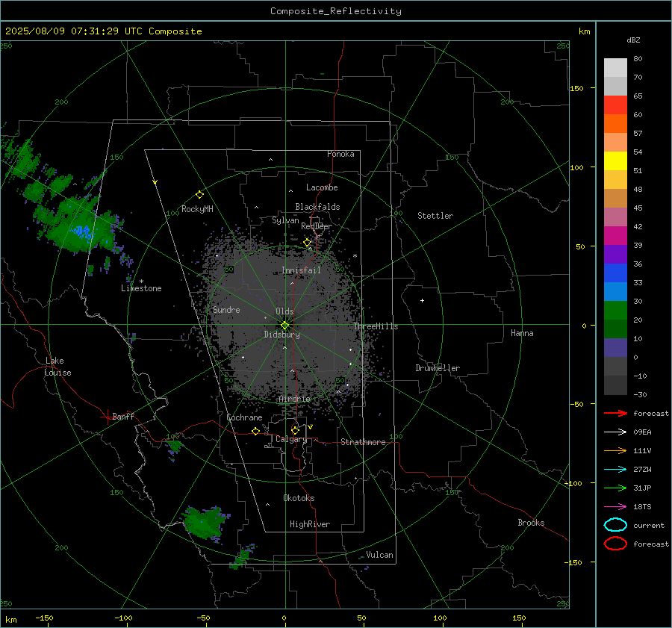The height and width of the screenshot is (628, 672).
Task: Click the yellow diamond above Calgary label
Action: click(295, 430)
